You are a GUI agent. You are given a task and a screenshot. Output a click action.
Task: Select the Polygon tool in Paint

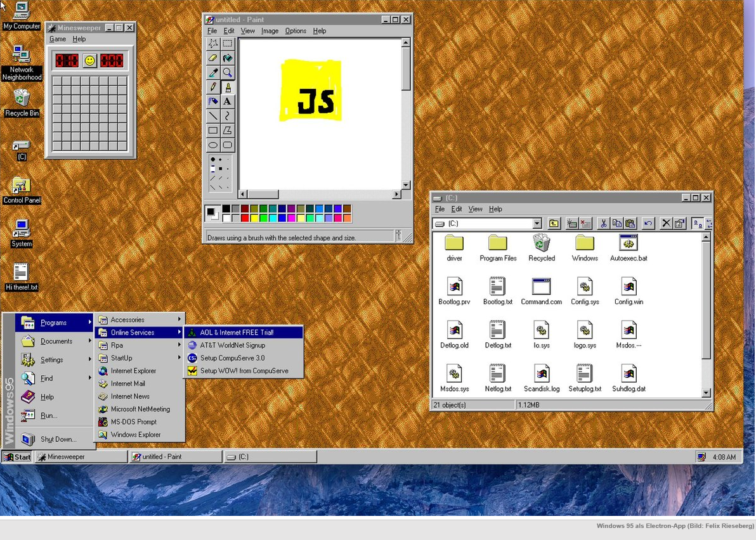(227, 131)
